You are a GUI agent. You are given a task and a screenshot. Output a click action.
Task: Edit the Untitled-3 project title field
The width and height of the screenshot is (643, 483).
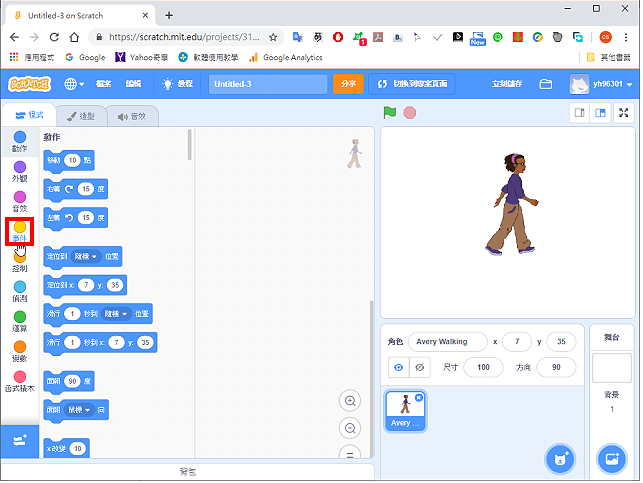(x=268, y=84)
